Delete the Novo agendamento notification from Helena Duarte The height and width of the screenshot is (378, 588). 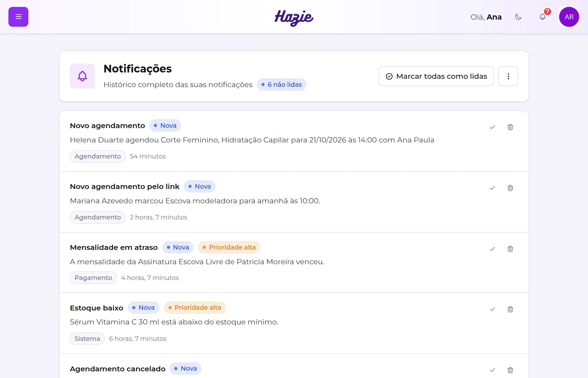click(510, 127)
